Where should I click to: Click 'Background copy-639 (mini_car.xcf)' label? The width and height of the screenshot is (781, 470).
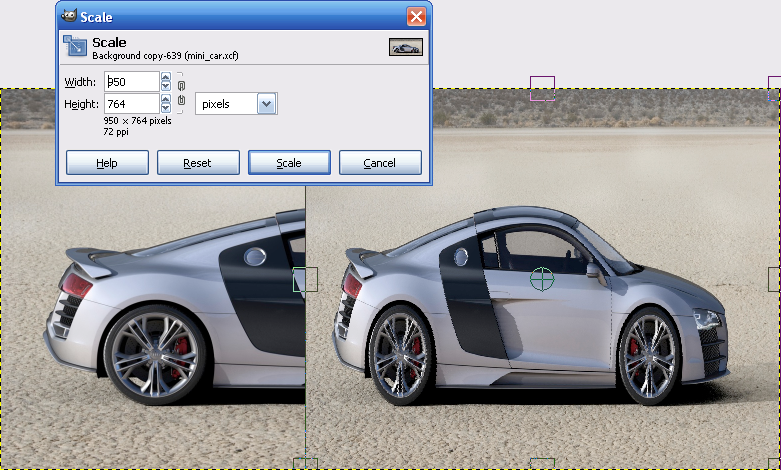165,56
